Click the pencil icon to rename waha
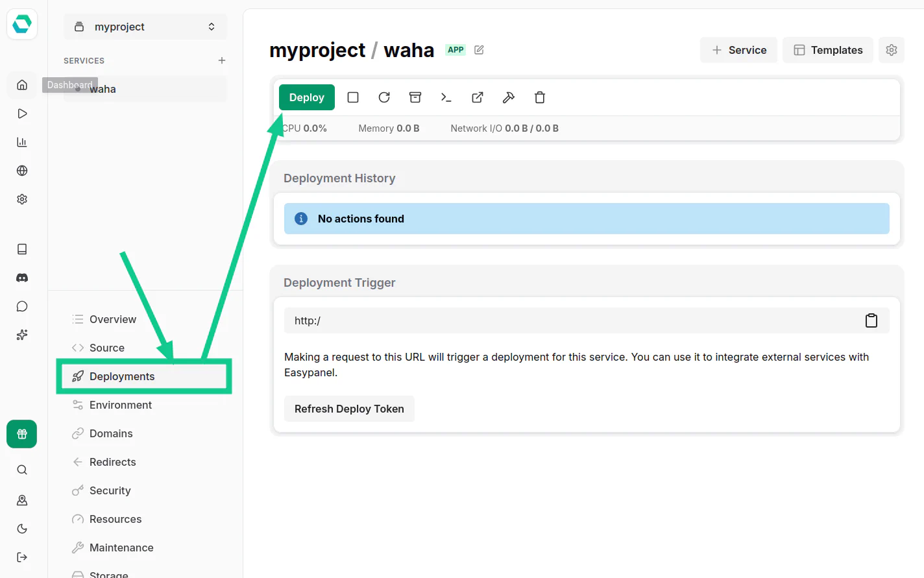924x578 pixels. (479, 50)
